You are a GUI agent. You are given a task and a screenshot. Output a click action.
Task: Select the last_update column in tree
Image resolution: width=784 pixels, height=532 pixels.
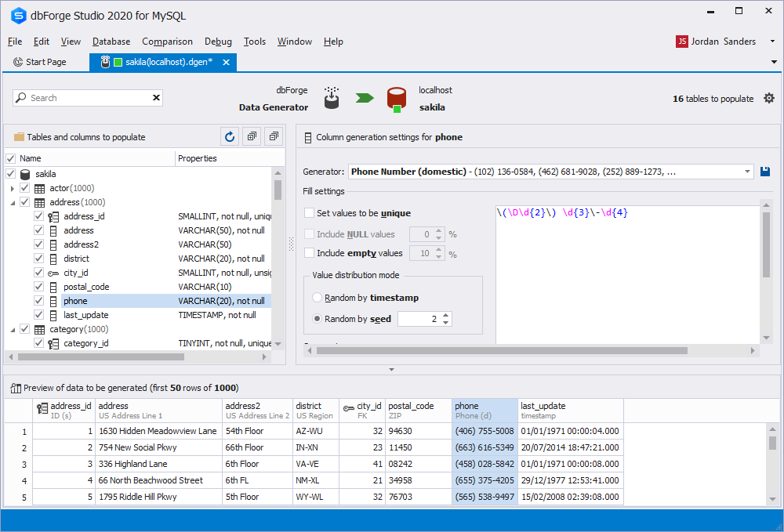tap(86, 315)
